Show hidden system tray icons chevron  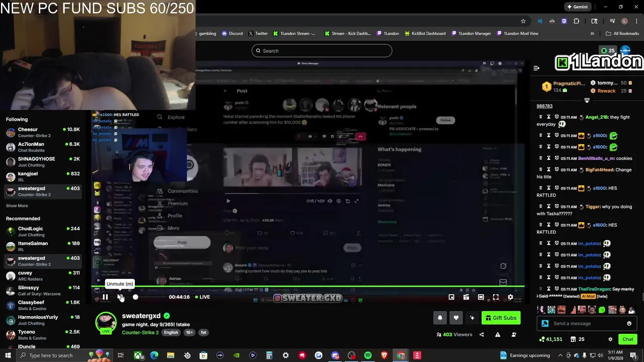(x=560, y=355)
